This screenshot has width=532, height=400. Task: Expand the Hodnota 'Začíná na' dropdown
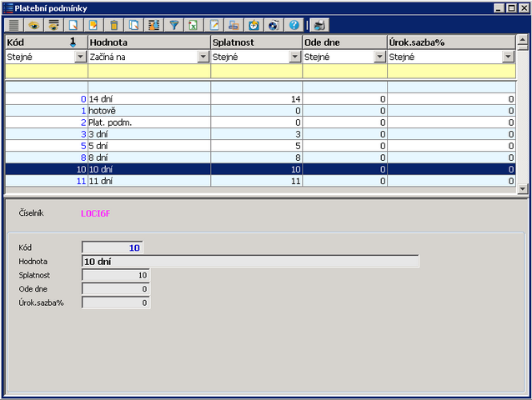point(203,57)
